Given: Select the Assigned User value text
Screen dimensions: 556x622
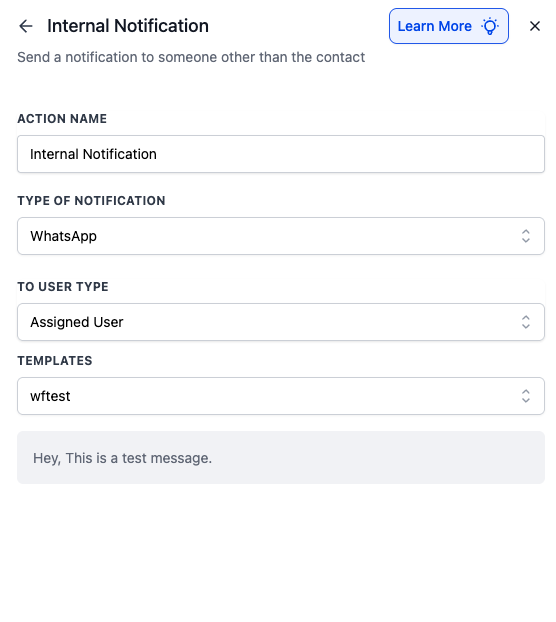Looking at the screenshot, I should coord(77,322).
